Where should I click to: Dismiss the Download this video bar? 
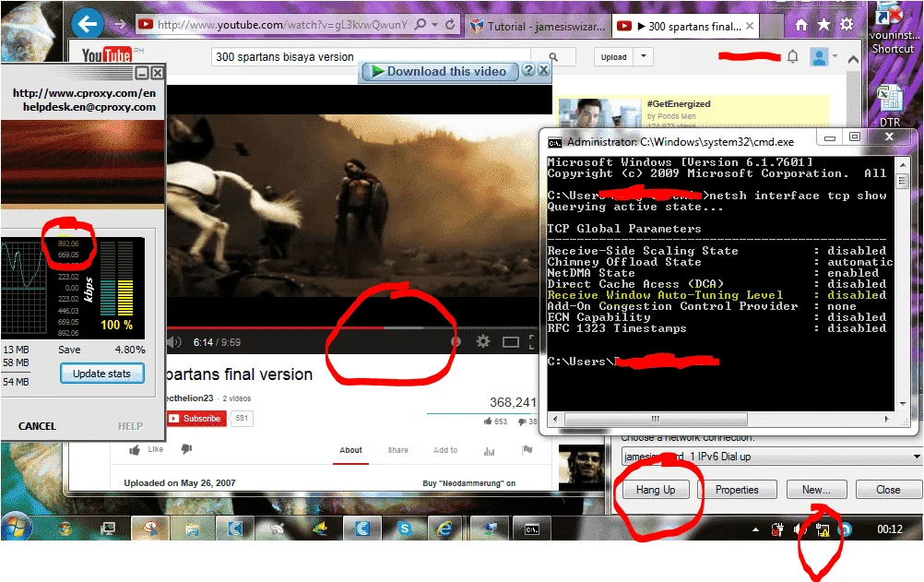[x=543, y=70]
